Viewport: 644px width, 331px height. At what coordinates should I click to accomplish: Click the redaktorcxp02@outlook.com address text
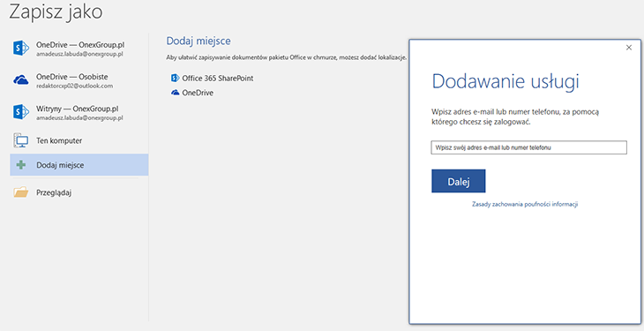click(74, 86)
